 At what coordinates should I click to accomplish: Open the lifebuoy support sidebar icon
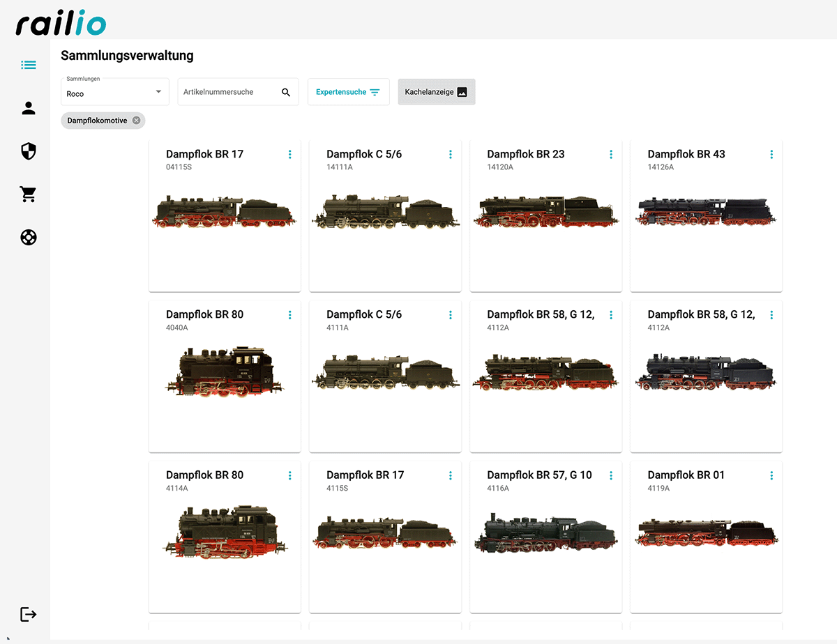click(28, 238)
